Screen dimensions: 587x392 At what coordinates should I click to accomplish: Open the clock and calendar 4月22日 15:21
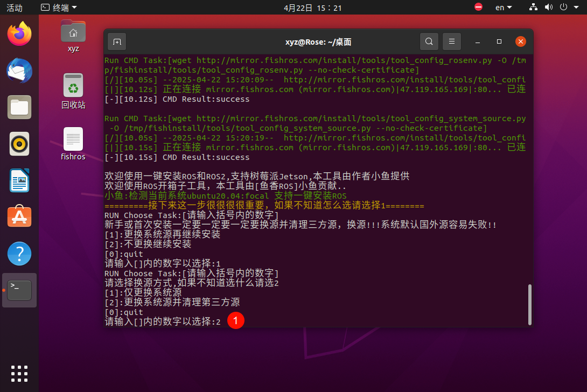click(312, 8)
